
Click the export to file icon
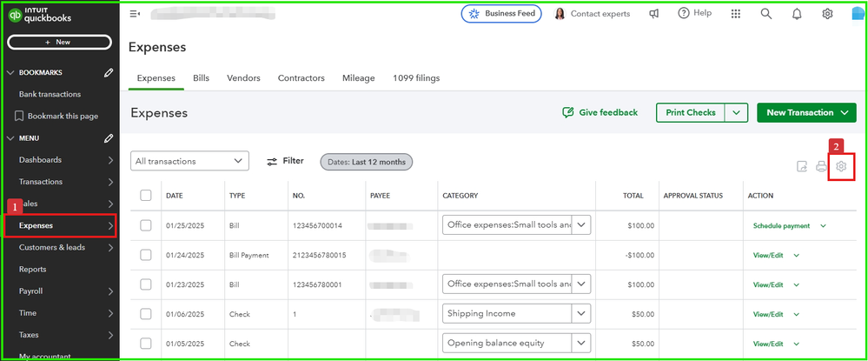802,167
